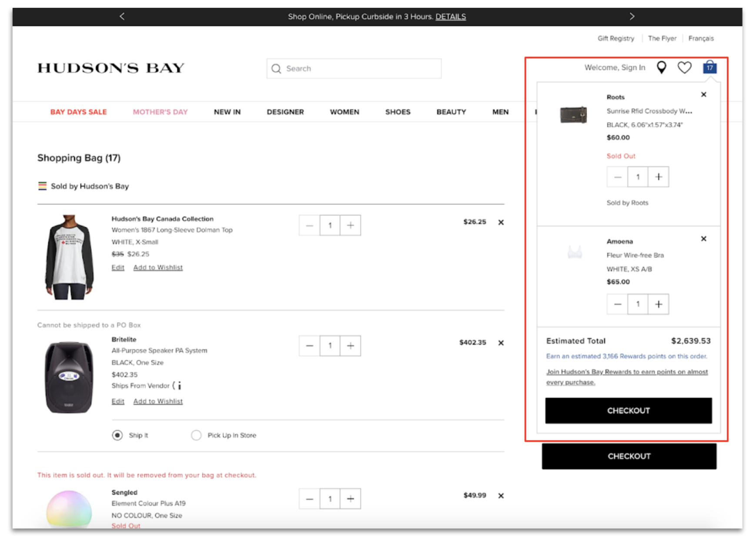Viewport: 756px width, 544px height.
Task: Edit the Britelite speaker item
Action: click(x=118, y=401)
